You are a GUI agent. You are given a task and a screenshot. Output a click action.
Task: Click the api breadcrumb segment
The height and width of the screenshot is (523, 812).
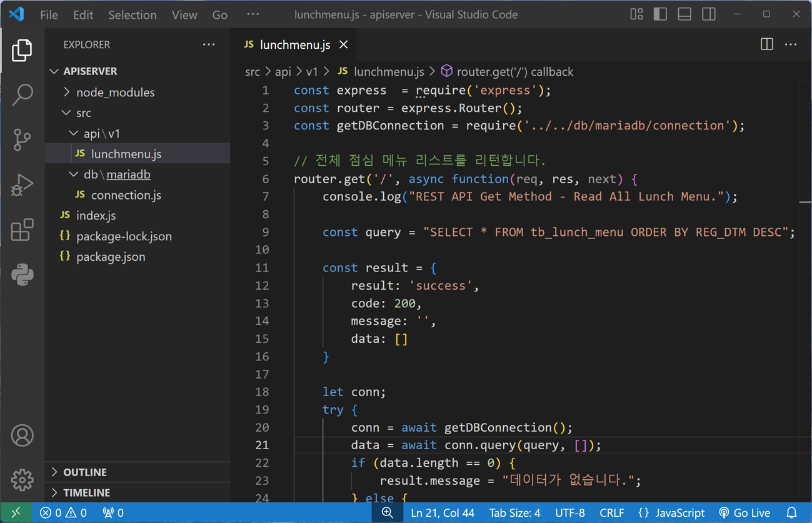[x=283, y=72]
